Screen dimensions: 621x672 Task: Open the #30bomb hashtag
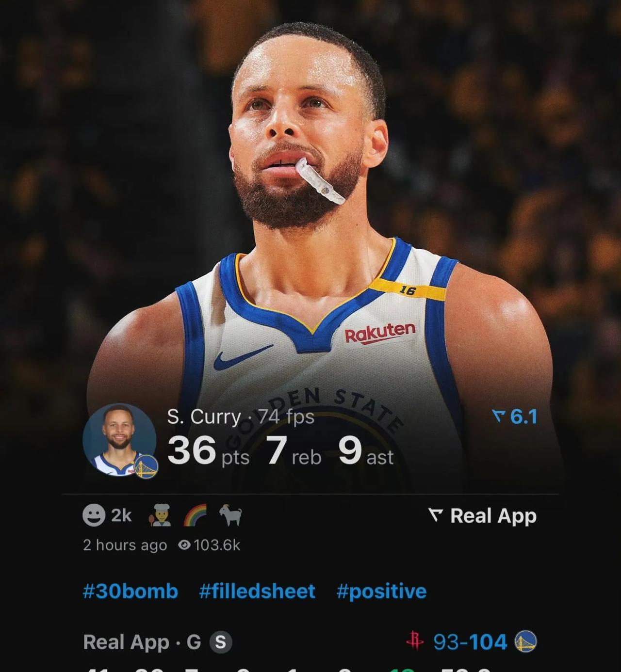click(x=131, y=591)
